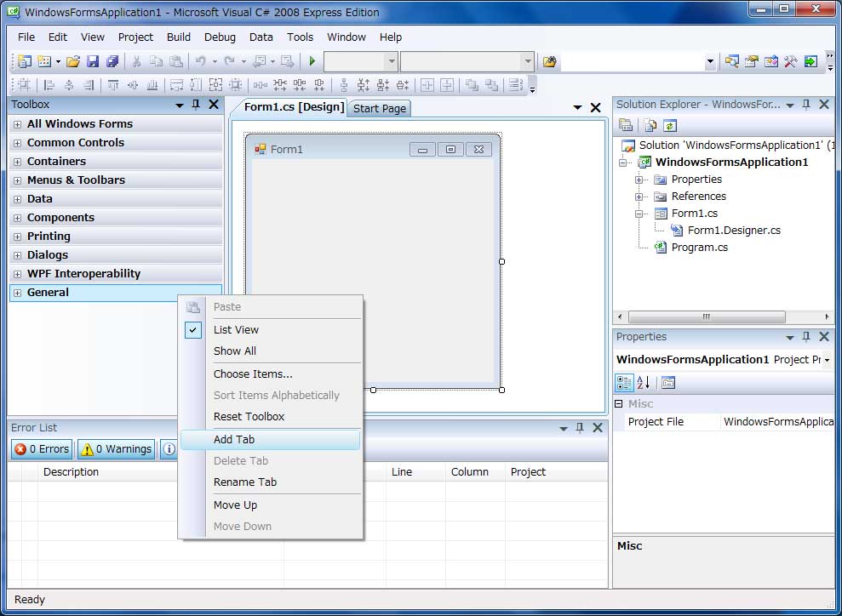Image resolution: width=842 pixels, height=616 pixels.
Task: Sort properties alphabetically with A-Z icon
Action: point(644,383)
